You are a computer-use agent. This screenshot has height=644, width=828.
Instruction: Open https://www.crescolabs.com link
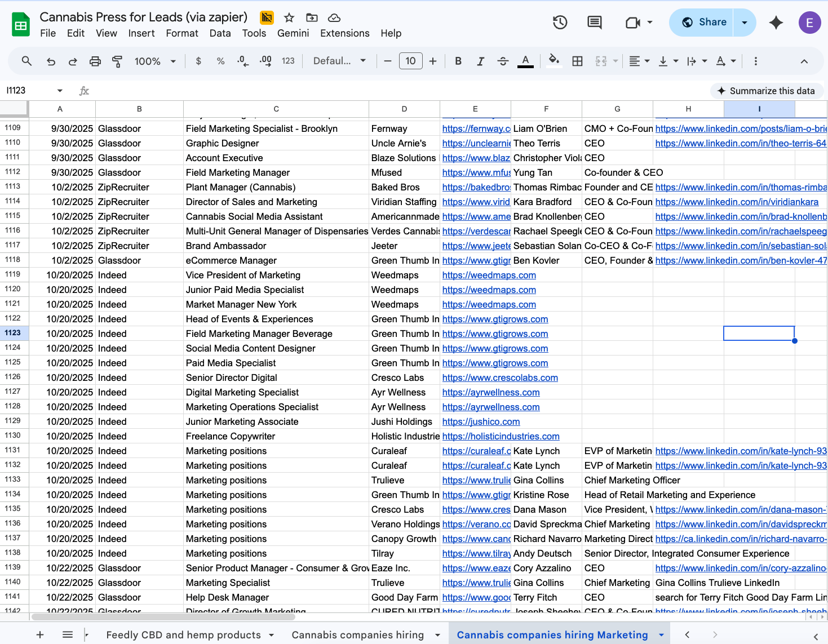(501, 377)
